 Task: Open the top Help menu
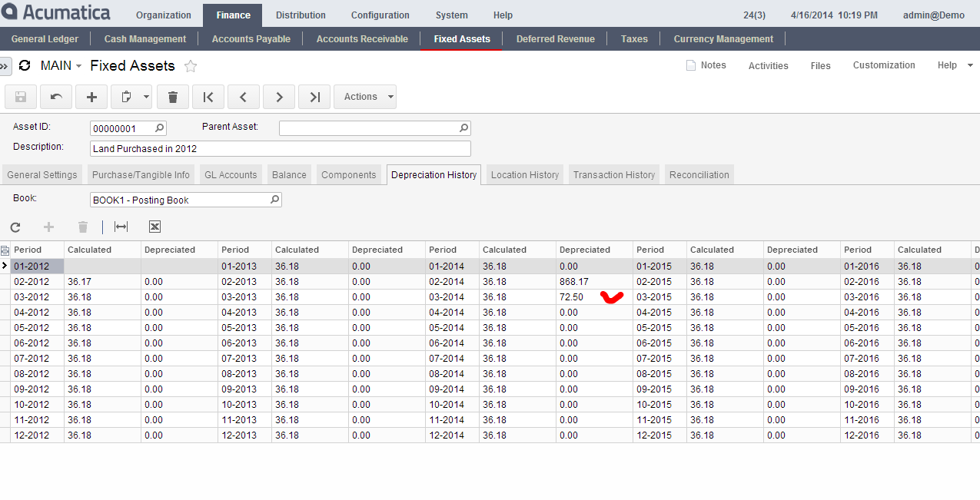(x=503, y=15)
